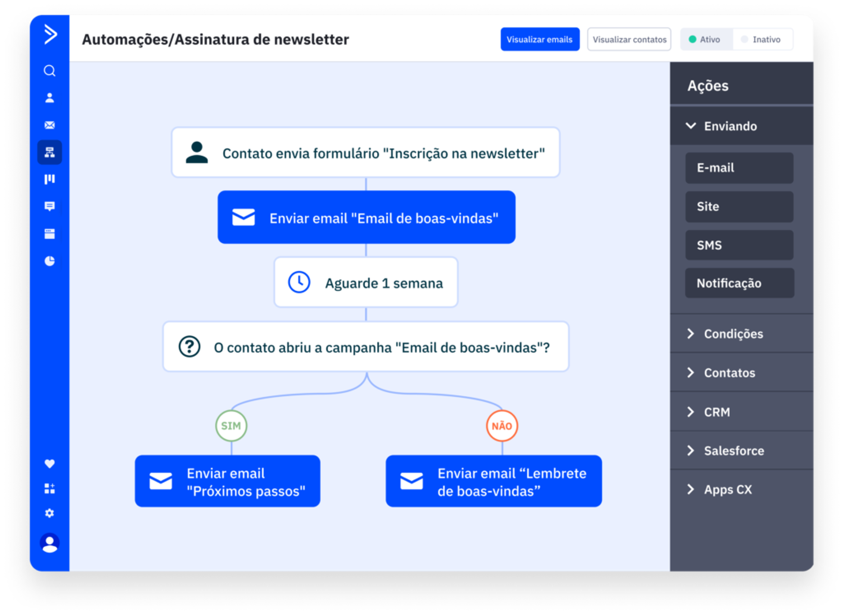Open the search icon in sidebar
This screenshot has width=843, height=616.
pos(50,71)
